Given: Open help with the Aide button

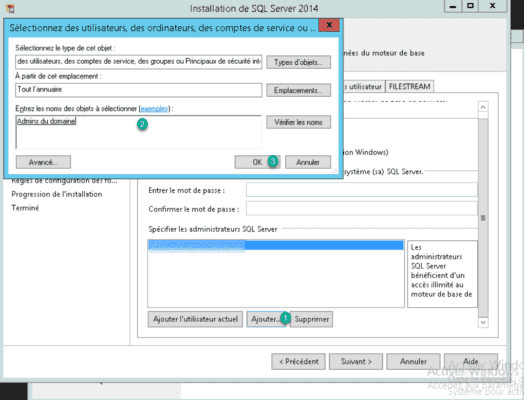Looking at the screenshot, I should pyautogui.click(x=471, y=362).
